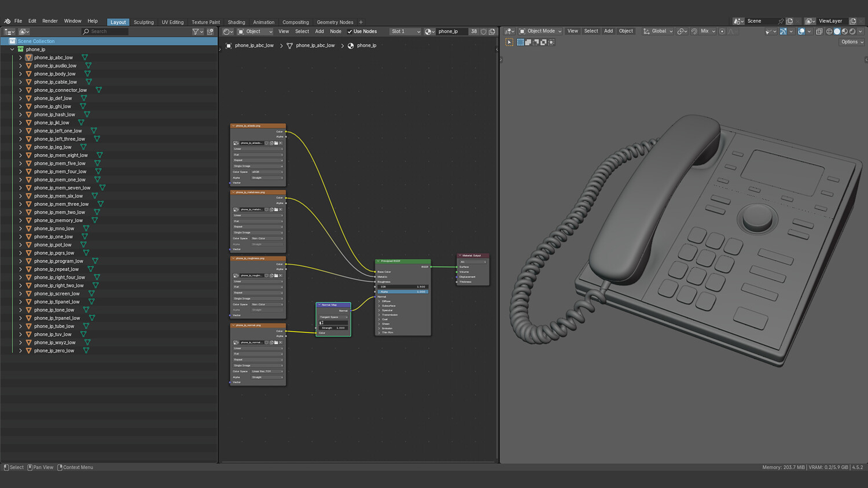Switch to the Geometry Nodes workspace tab

click(335, 22)
